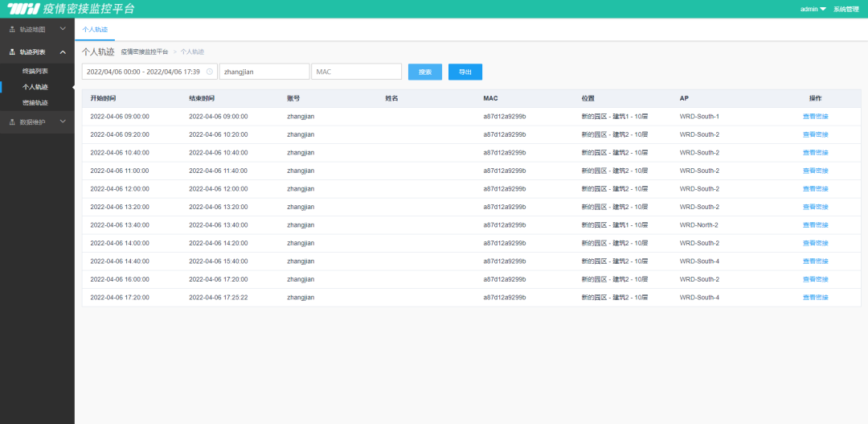Click the 数据维护 sidebar menu icon

[11, 122]
